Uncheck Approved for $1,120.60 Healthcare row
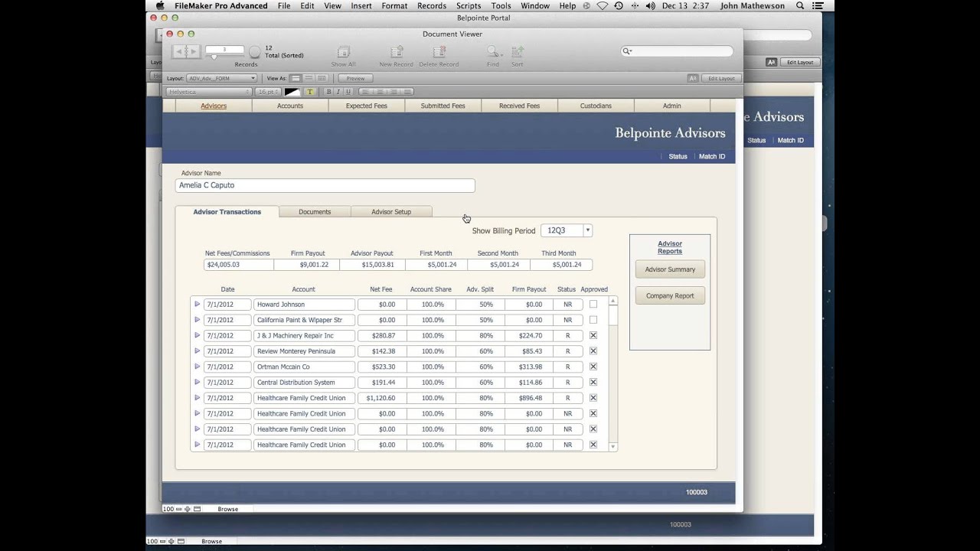 593,398
